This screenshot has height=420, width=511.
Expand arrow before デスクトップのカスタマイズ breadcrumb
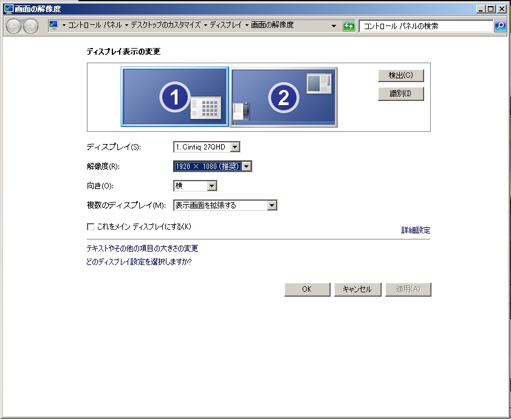pos(126,26)
